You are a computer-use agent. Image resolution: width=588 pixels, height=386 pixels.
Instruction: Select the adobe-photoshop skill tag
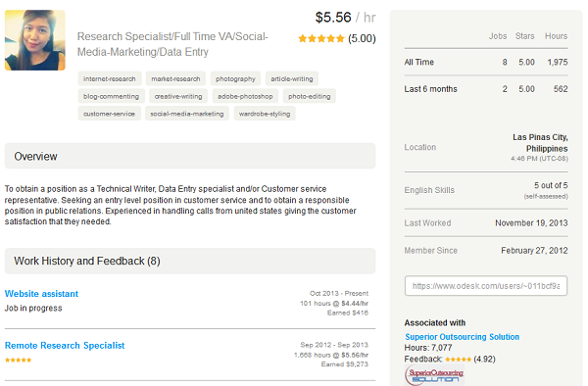[245, 96]
